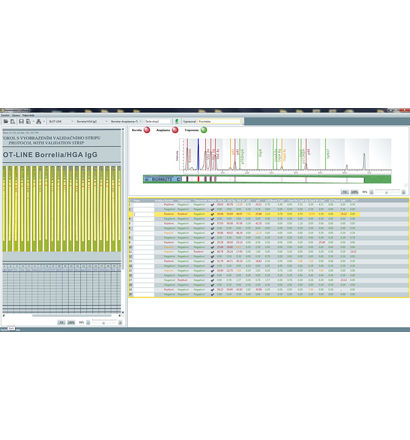
Task: Click the 100% zoom button under the protocol
Action: [x=71, y=322]
